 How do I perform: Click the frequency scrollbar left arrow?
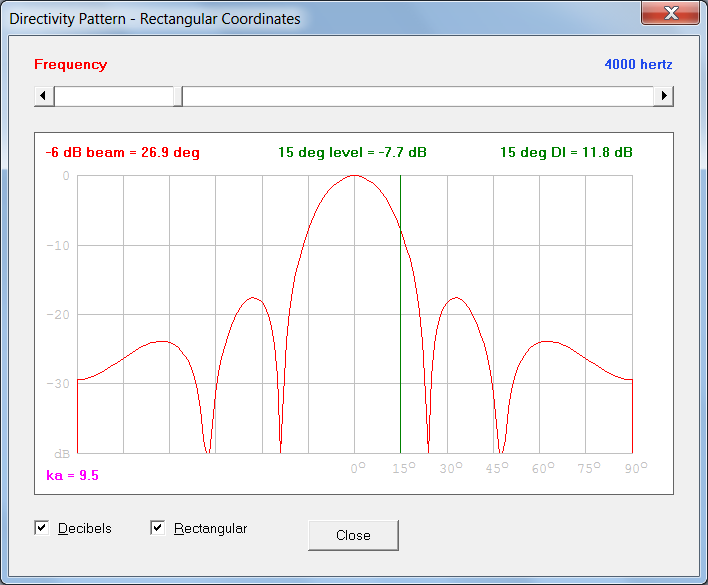coord(44,96)
